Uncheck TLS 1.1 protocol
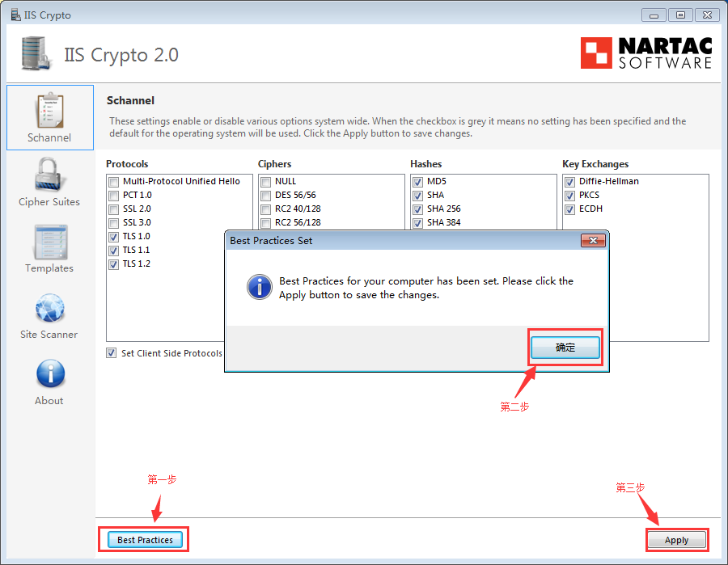Image resolution: width=728 pixels, height=565 pixels. point(114,251)
